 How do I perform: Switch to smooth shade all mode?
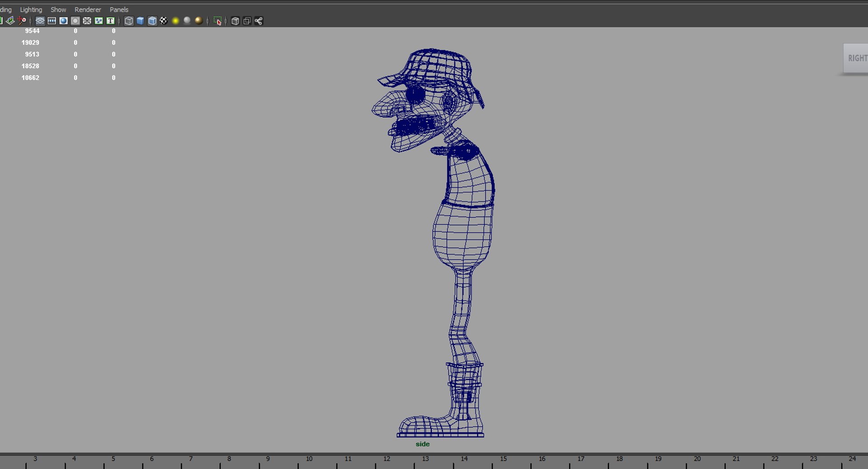coord(140,21)
